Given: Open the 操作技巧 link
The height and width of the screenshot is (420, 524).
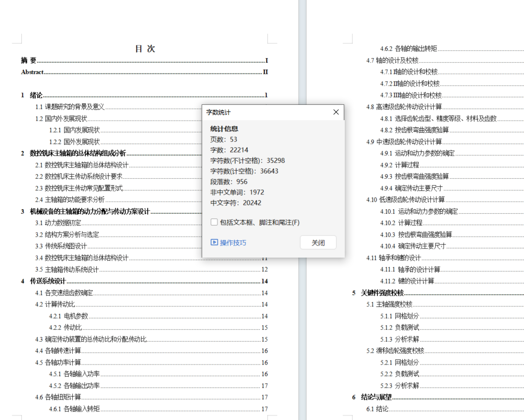Looking at the screenshot, I should tap(233, 242).
